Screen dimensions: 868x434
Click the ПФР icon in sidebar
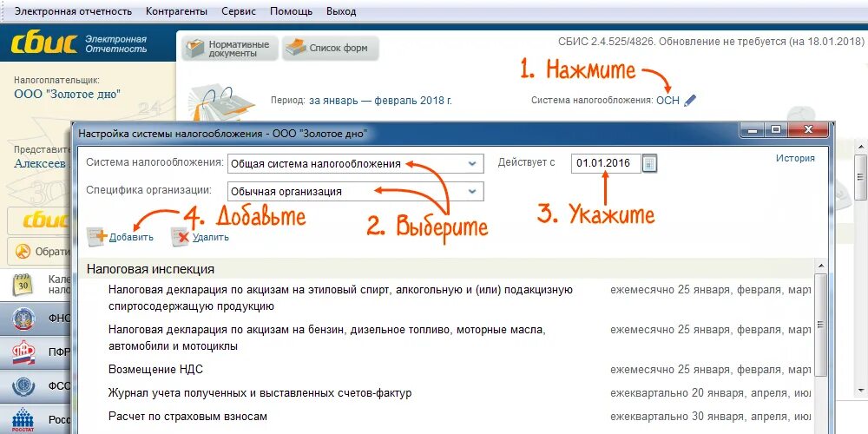23,352
